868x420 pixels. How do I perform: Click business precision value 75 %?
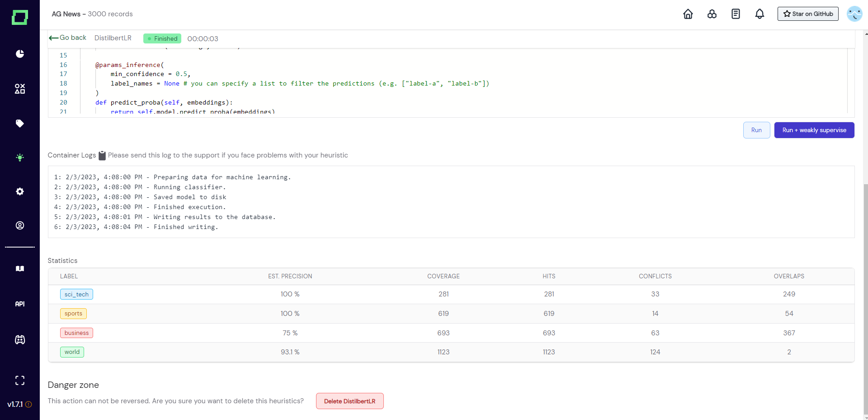pyautogui.click(x=290, y=333)
